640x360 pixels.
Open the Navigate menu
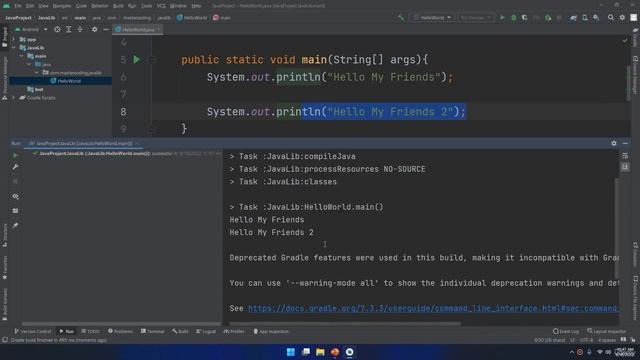point(62,6)
